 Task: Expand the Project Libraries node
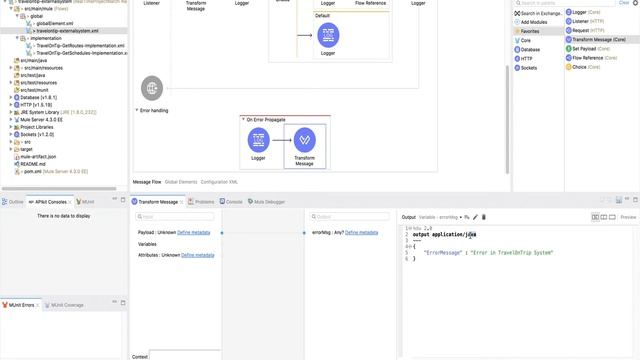point(11,127)
